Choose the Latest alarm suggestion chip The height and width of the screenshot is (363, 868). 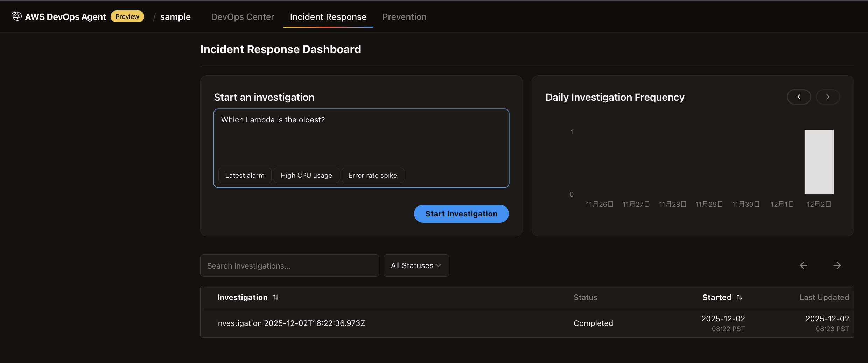pos(245,175)
